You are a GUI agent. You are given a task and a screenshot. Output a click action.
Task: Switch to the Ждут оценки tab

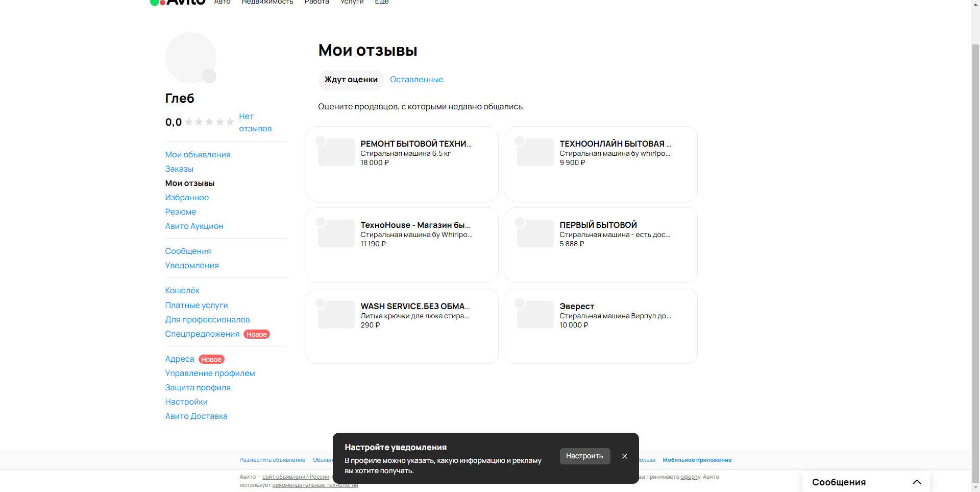tap(351, 80)
